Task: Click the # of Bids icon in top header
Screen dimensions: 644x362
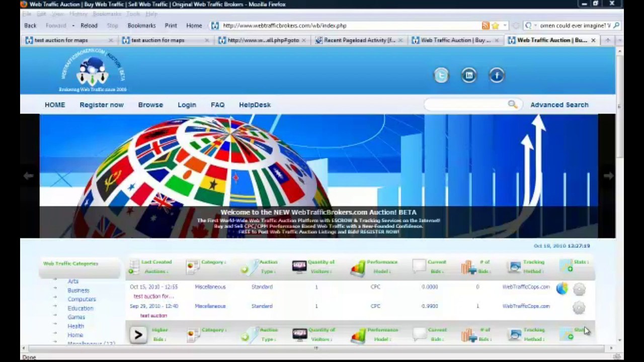Action: tap(468, 267)
